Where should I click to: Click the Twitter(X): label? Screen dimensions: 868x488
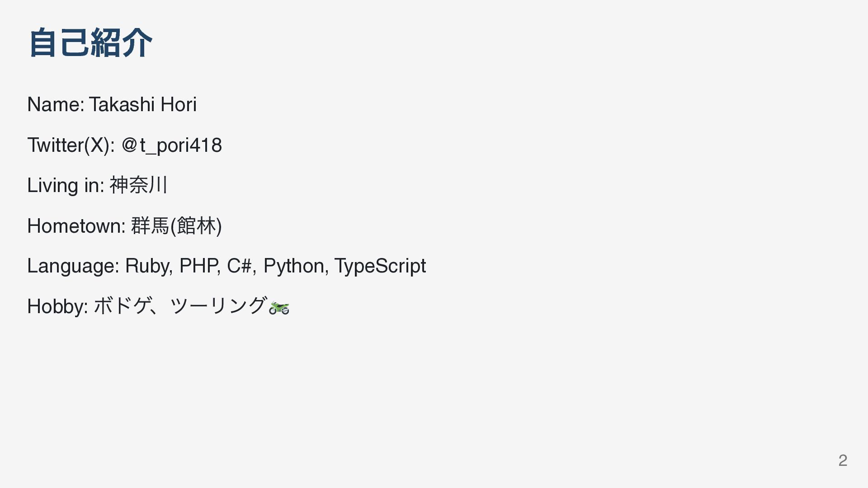tap(71, 145)
